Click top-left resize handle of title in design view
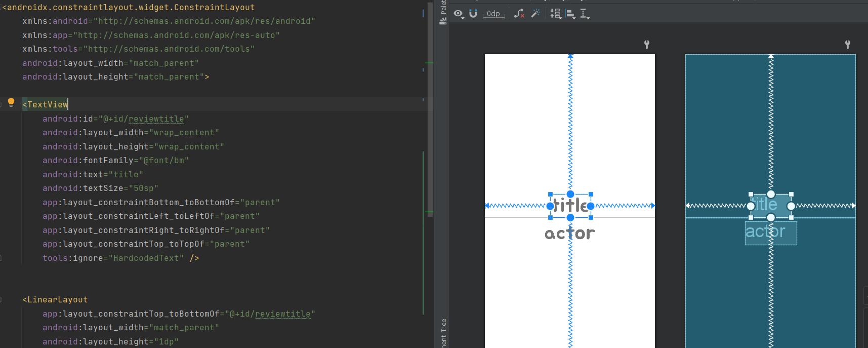Screen dimensions: 868x348 pyautogui.click(x=551, y=195)
